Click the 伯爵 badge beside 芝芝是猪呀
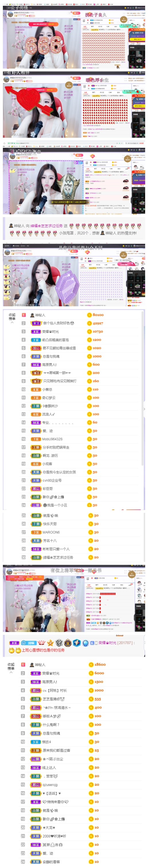This screenshot has width=148, height=868. pos(36,699)
